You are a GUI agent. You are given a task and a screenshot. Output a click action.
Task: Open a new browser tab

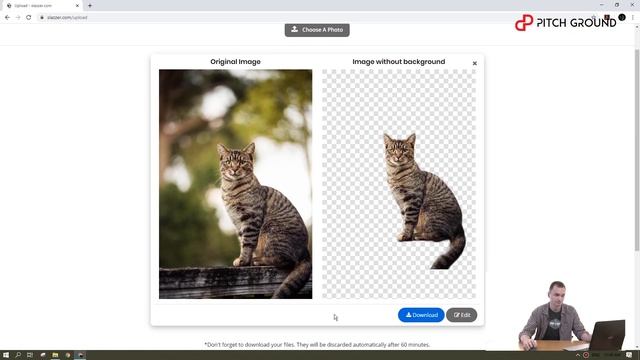click(x=90, y=6)
